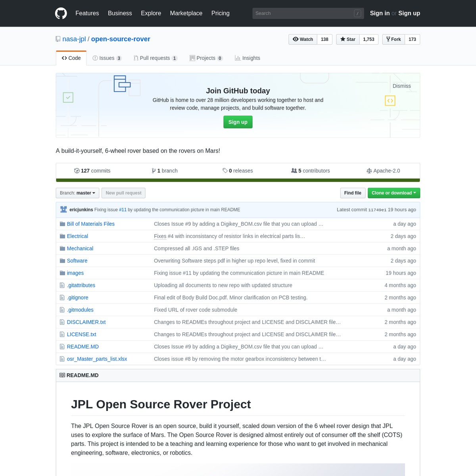Open Features in top navigation
Screen dimensions: 476x476
pyautogui.click(x=87, y=13)
